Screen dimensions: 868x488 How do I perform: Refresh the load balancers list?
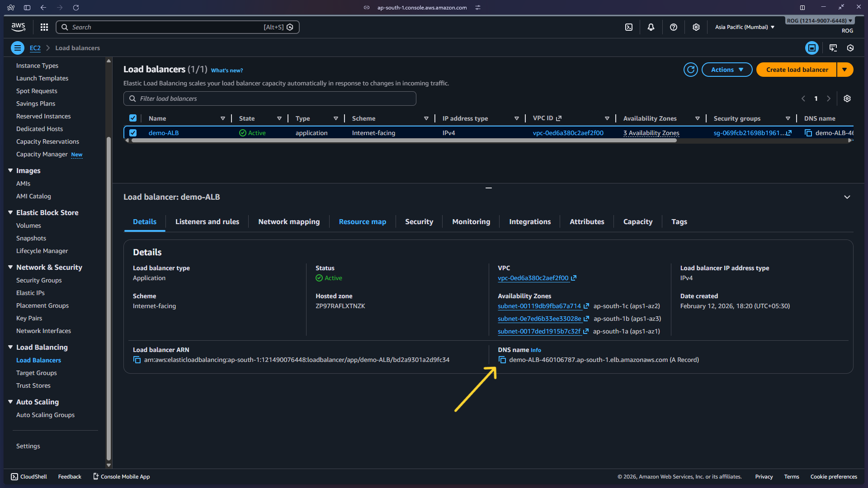coord(690,70)
